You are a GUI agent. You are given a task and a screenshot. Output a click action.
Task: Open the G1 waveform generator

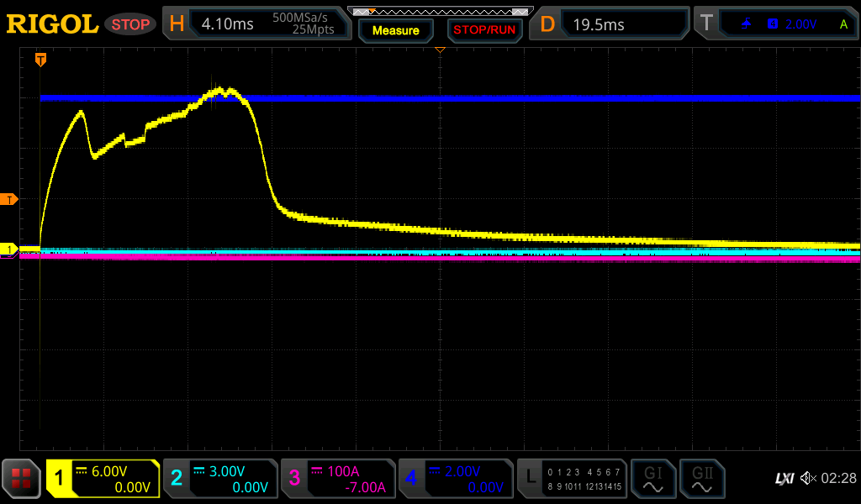pos(652,479)
